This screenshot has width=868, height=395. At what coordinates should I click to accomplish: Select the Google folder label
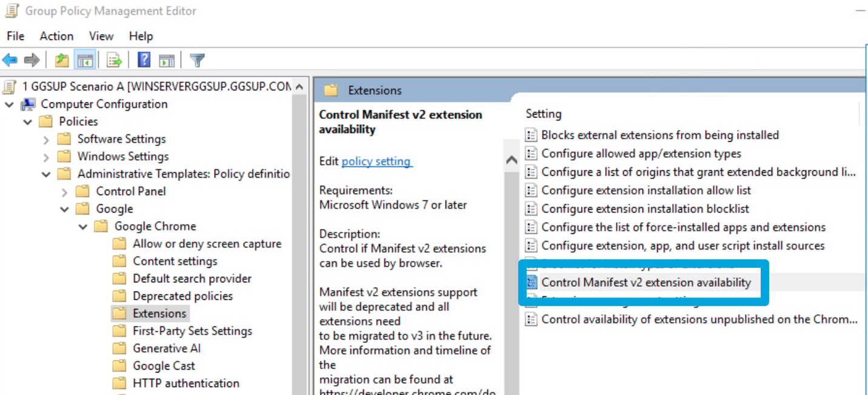pos(114,209)
